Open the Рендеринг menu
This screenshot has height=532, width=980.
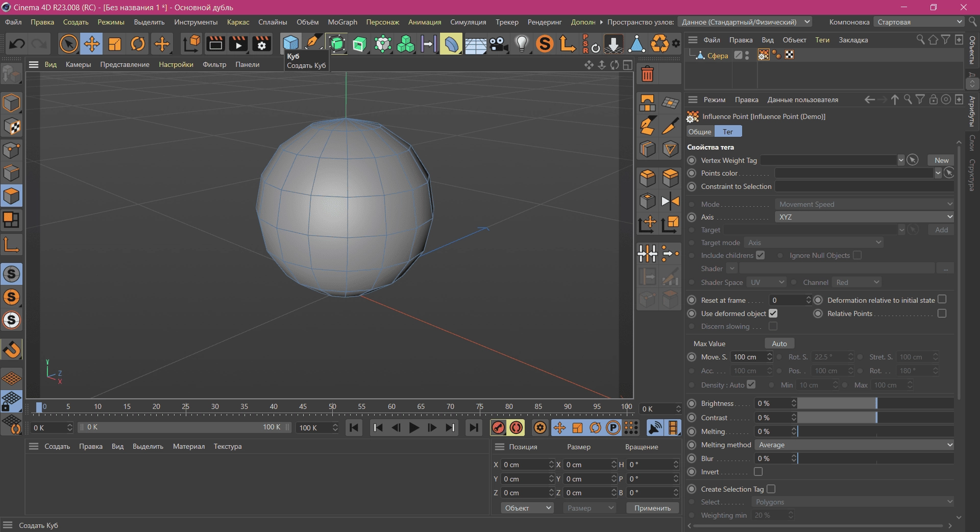click(x=545, y=22)
